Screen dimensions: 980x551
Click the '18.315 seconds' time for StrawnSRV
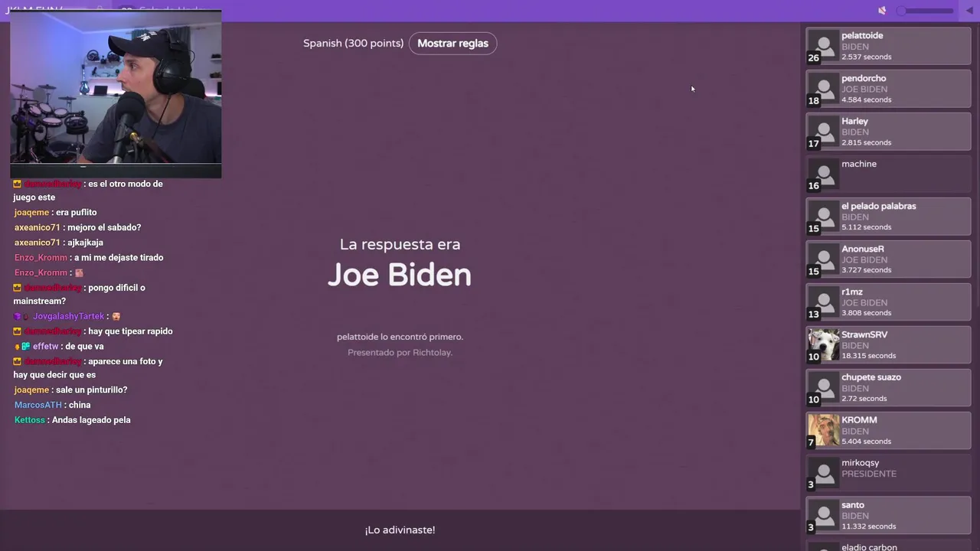(868, 356)
